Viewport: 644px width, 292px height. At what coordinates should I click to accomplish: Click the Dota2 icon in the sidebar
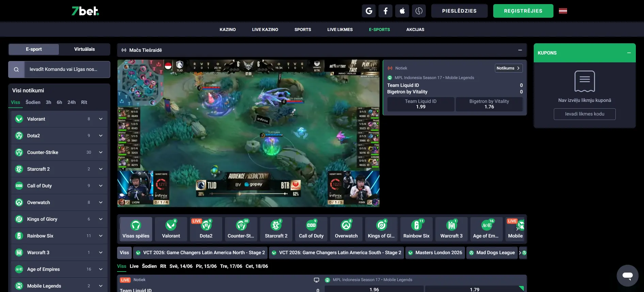pyautogui.click(x=19, y=136)
